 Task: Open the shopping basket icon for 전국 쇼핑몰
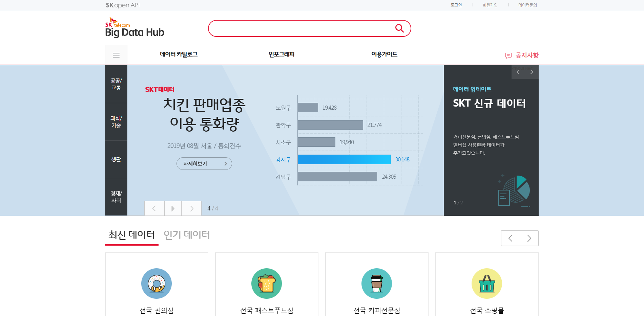[x=487, y=284]
